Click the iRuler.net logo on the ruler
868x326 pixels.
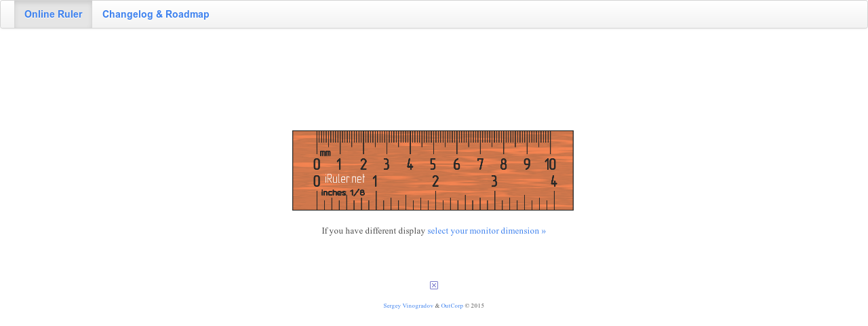(x=344, y=179)
